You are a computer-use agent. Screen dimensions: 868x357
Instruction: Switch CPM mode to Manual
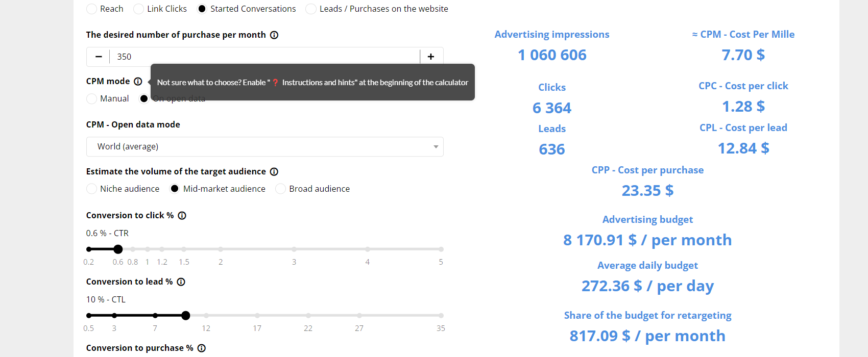[92, 99]
